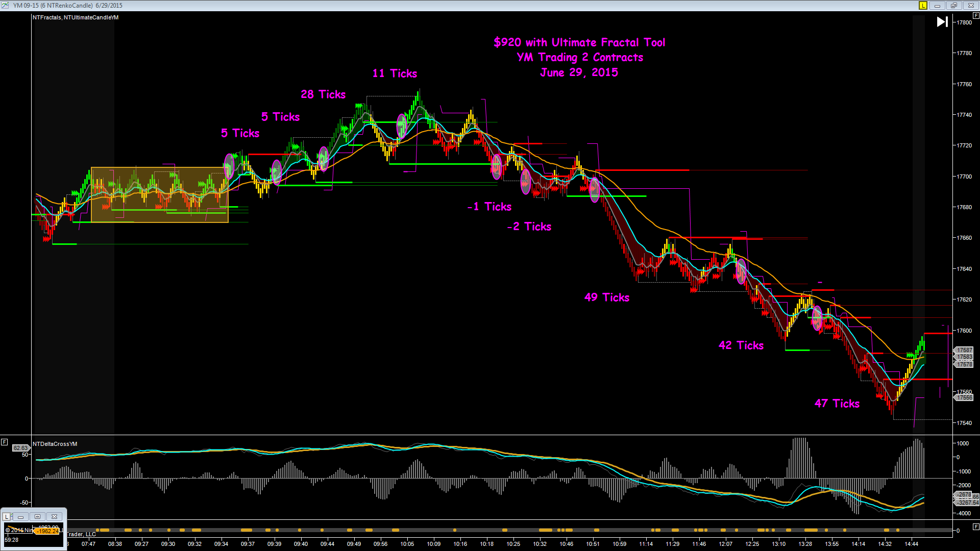Close the small floating window
The height and width of the screenshot is (551, 980).
(55, 517)
